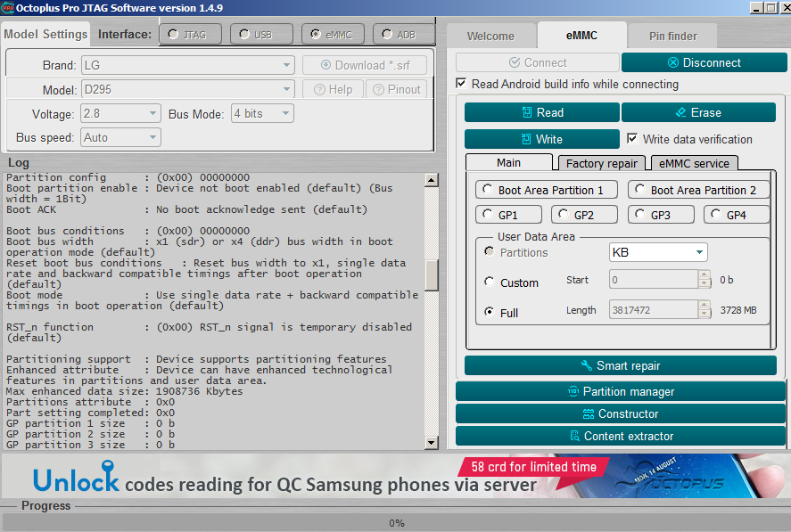Switch to the Pin finder tab

click(673, 37)
